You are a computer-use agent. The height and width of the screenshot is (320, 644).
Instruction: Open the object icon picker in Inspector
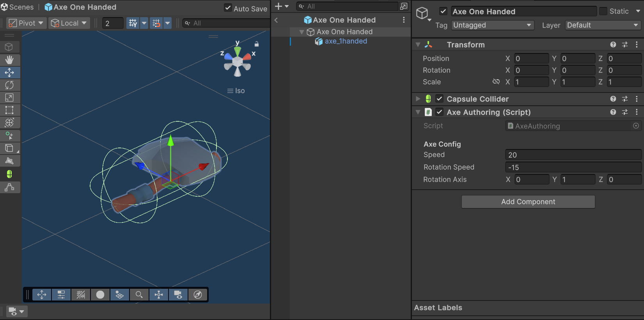(423, 14)
